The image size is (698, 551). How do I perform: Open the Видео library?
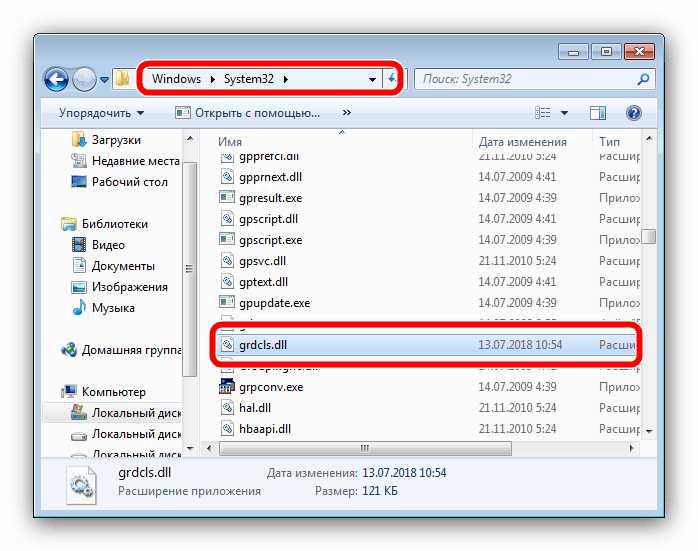[x=98, y=245]
